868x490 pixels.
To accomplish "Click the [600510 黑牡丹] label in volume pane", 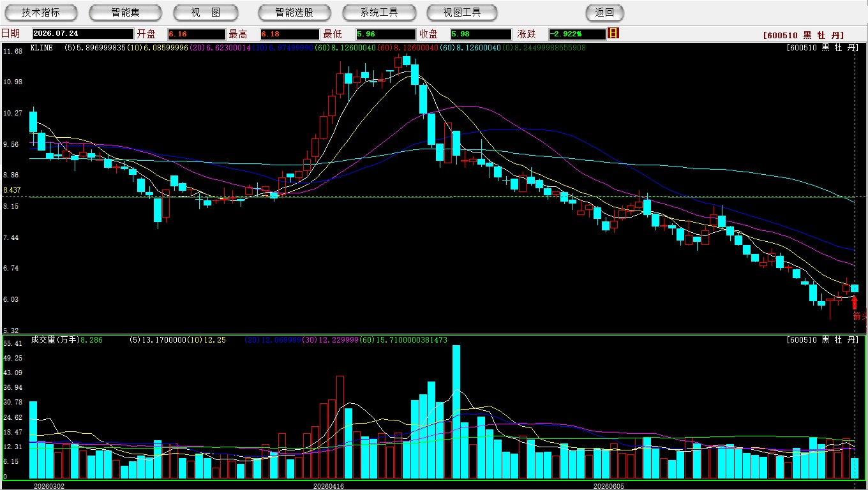I will click(822, 340).
